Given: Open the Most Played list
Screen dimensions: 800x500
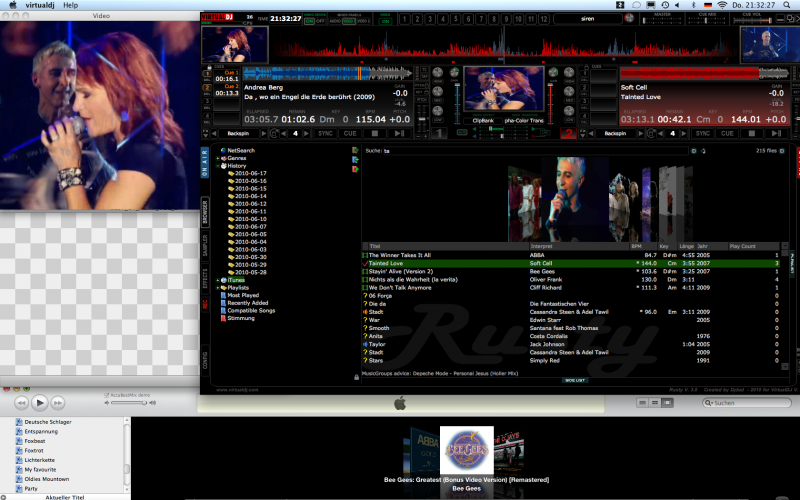Looking at the screenshot, I should click(243, 295).
